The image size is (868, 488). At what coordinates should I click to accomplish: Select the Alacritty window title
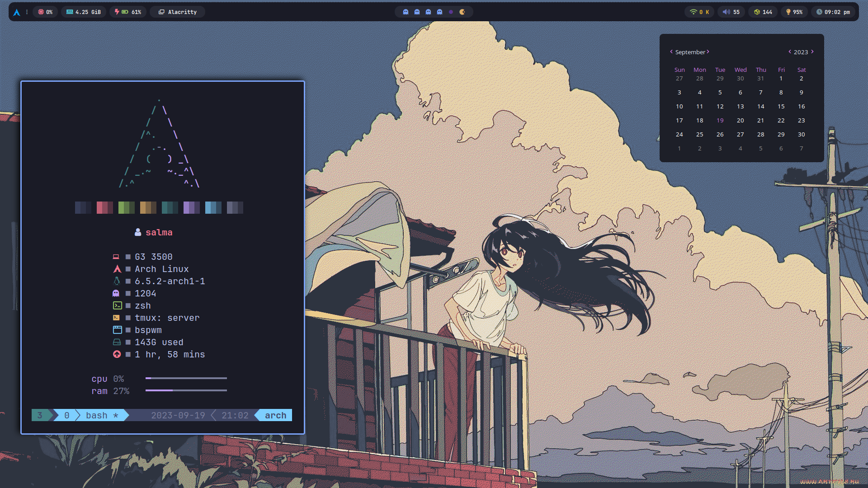(x=178, y=12)
